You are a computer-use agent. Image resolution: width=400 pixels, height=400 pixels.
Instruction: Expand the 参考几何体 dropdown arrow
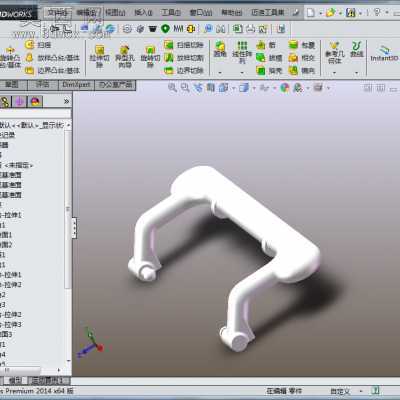point(334,72)
